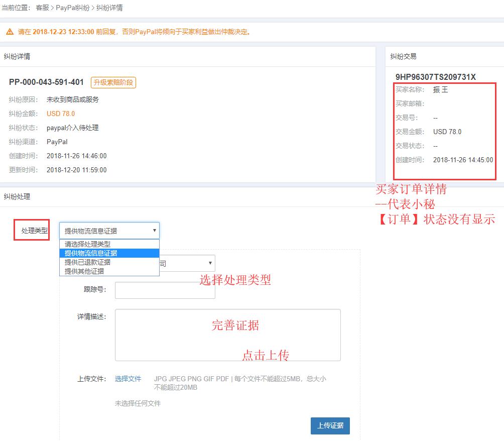Screen dimensions: 504x441
Task: Go to 客服 in the breadcrumb
Action: (43, 8)
